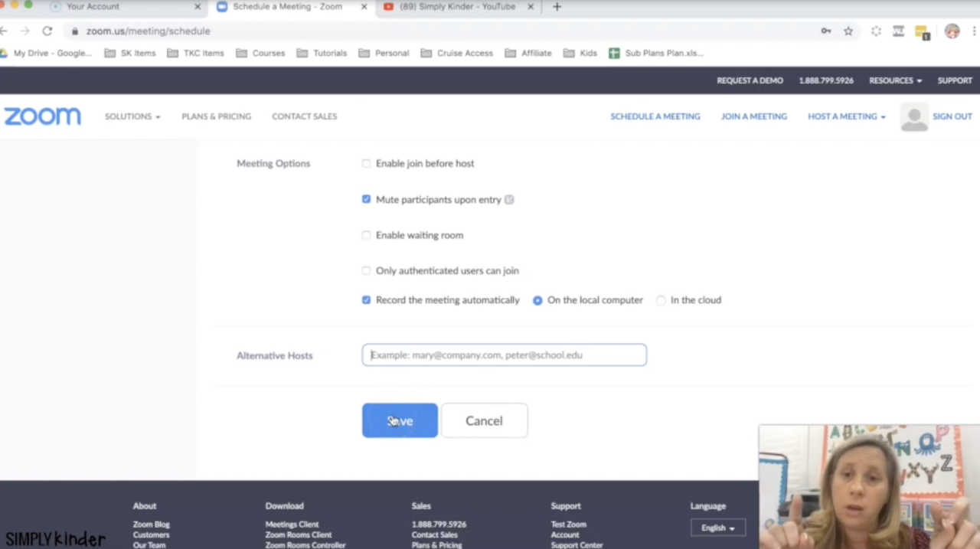Expand the Solutions dropdown menu
Viewport: 980px width, 549px height.
[132, 116]
